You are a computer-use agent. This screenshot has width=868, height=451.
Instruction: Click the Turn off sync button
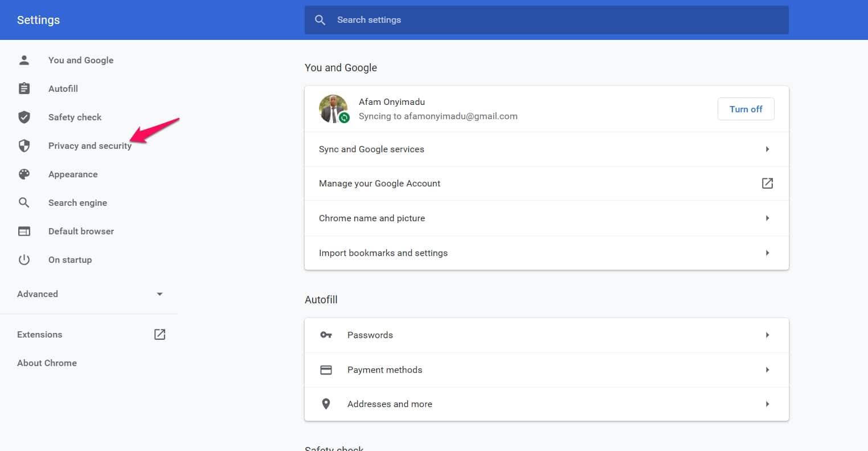[x=746, y=109]
